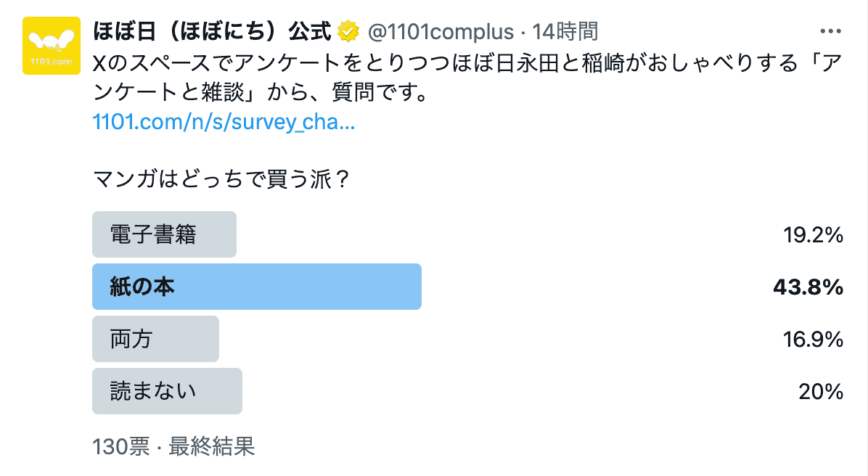868x476 pixels.
Task: Open the yellow 1101.com profile avatar
Action: [x=51, y=47]
